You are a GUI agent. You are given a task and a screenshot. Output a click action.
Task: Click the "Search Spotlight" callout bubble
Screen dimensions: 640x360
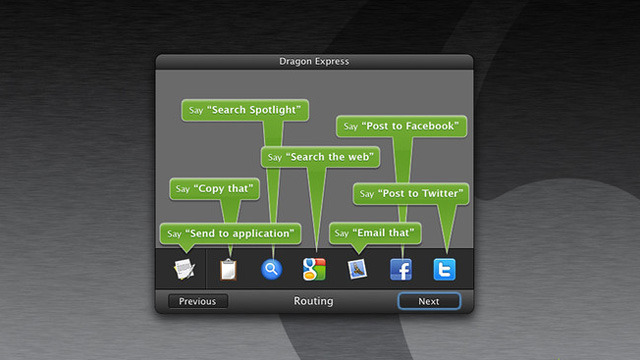click(x=245, y=110)
